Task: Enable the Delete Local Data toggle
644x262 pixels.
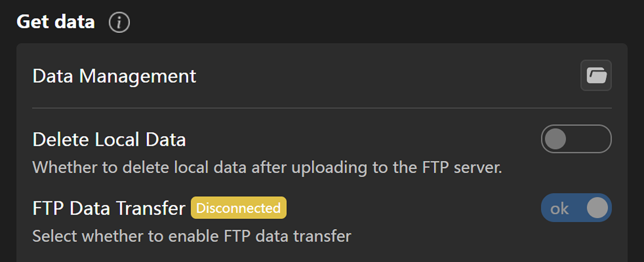Action: coord(576,139)
